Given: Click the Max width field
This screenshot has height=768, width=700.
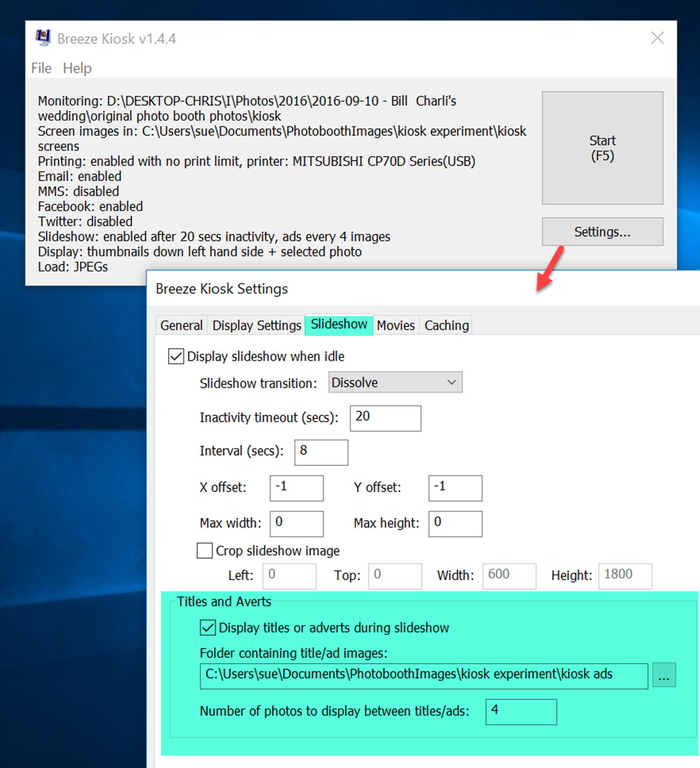Looking at the screenshot, I should point(297,524).
